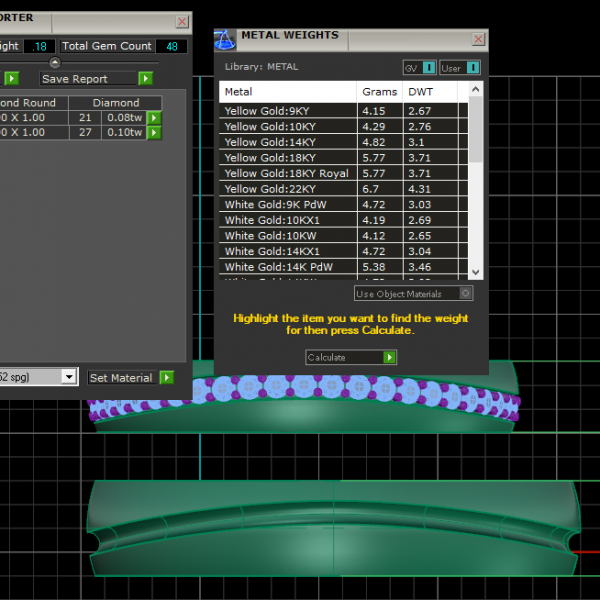Close the Metal Weights panel

click(479, 40)
